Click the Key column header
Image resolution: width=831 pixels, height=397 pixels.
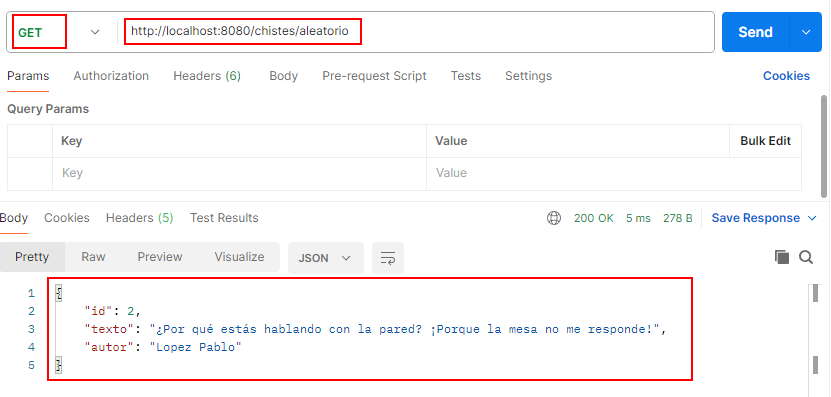(72, 141)
